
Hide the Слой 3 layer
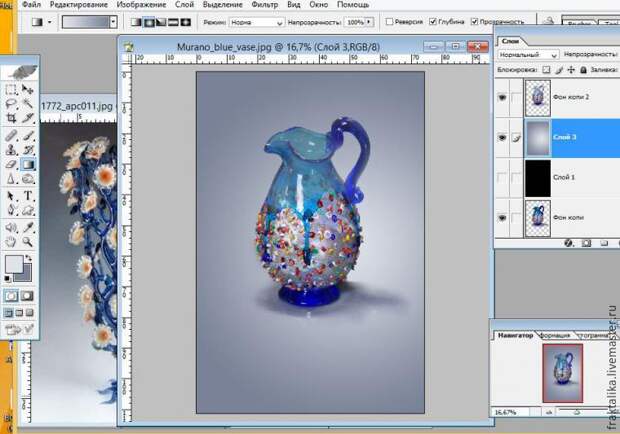coord(502,138)
